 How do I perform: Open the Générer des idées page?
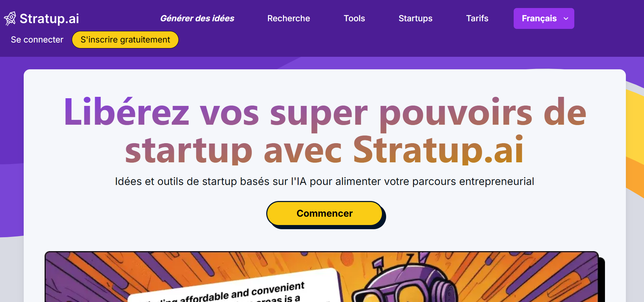pos(197,18)
